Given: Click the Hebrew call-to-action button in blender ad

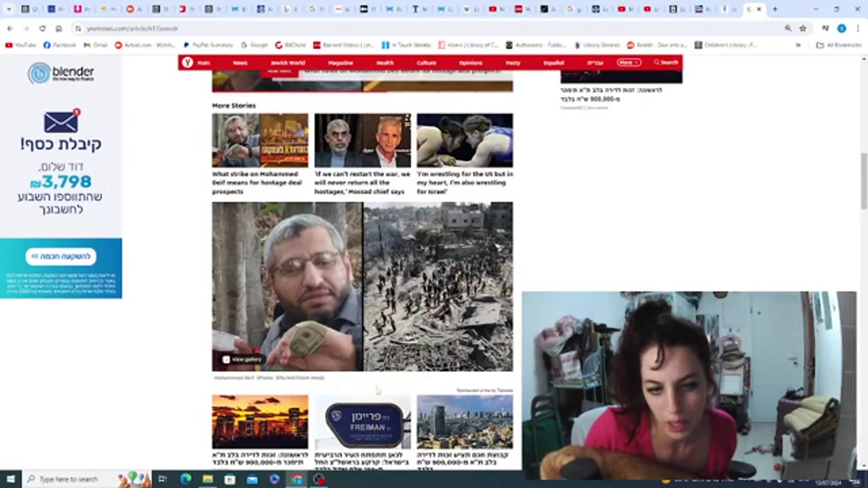Looking at the screenshot, I should [x=61, y=256].
